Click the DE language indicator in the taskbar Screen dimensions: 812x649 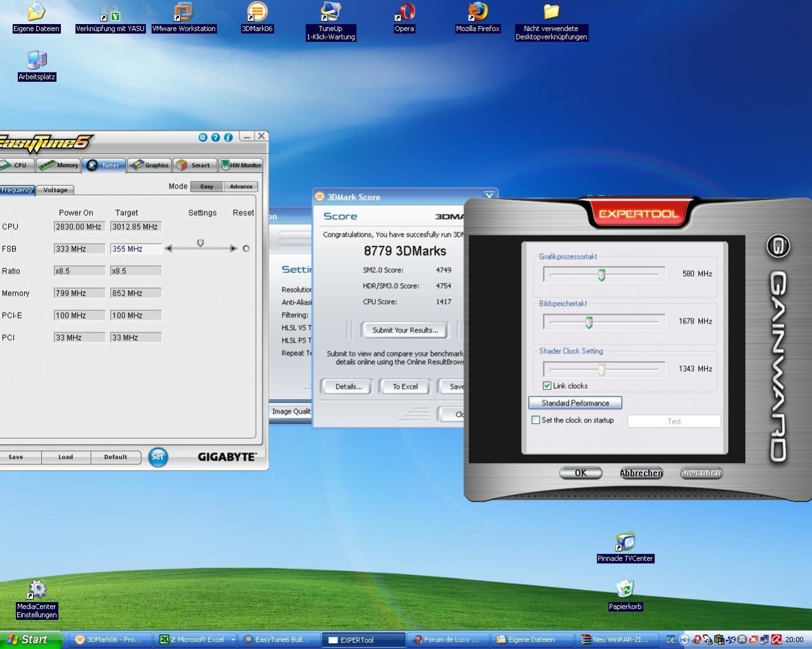670,640
